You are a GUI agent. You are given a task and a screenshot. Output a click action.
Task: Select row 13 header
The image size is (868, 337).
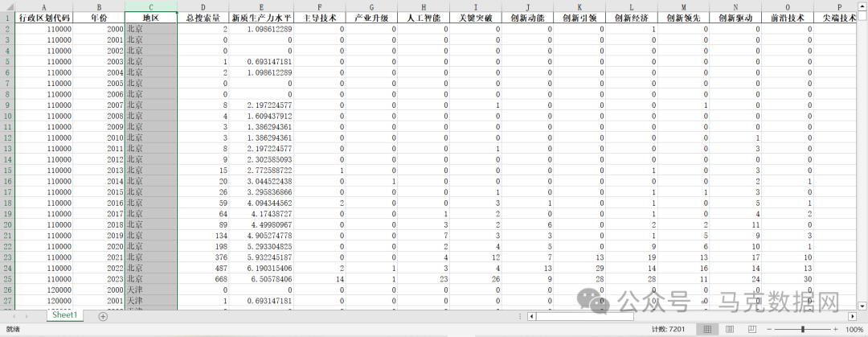pyautogui.click(x=7, y=149)
